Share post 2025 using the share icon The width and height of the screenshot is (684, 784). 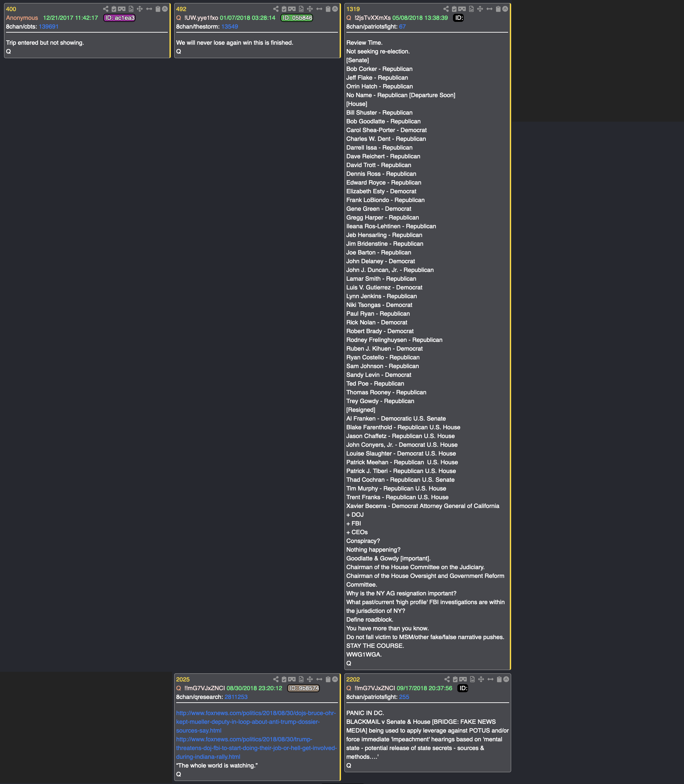pos(276,679)
